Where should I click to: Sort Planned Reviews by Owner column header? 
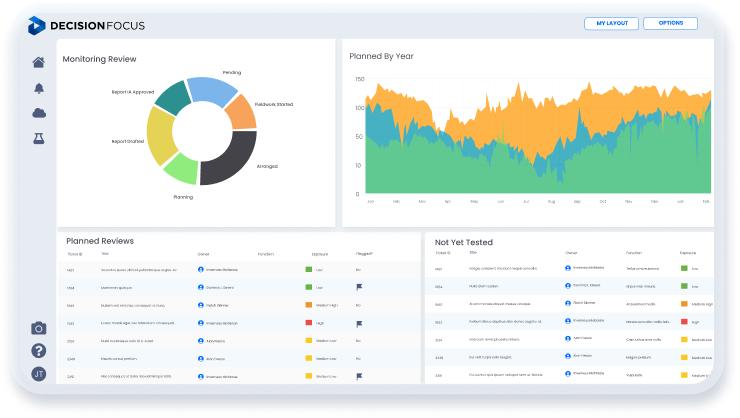tap(203, 254)
